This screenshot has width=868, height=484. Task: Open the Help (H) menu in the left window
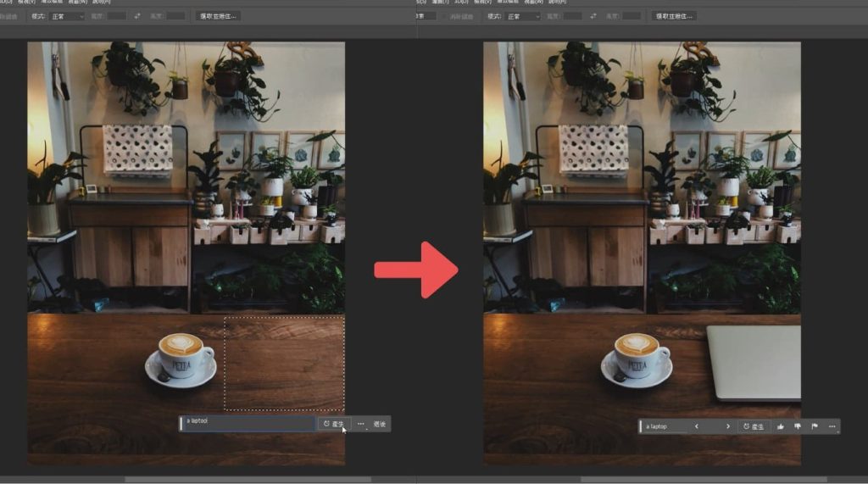tap(102, 2)
